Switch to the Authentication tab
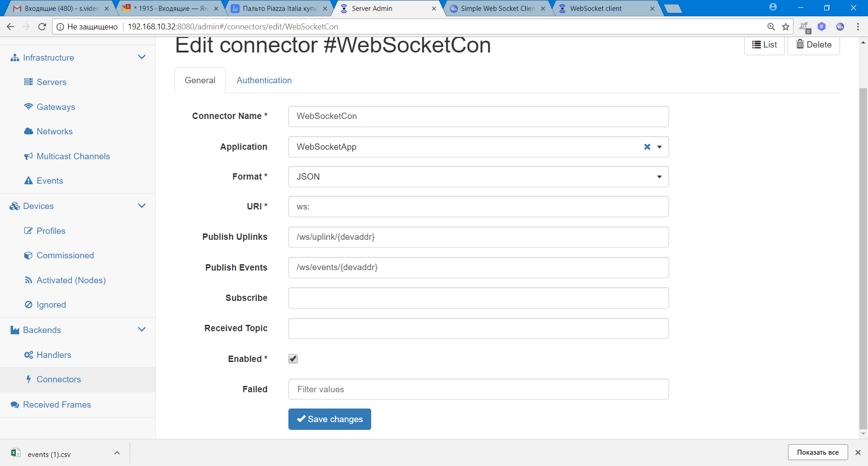868x466 pixels. point(264,80)
